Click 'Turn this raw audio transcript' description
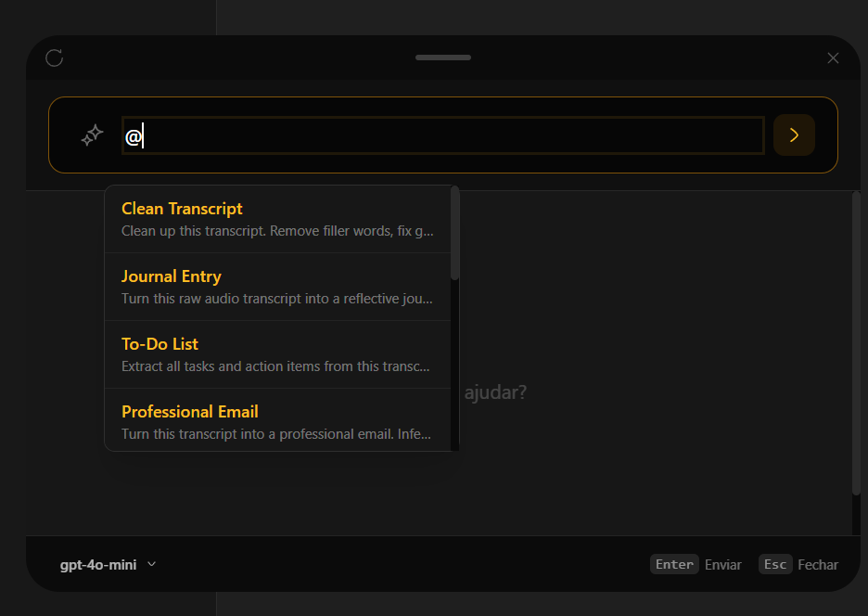Viewport: 868px width, 616px height. [276, 299]
